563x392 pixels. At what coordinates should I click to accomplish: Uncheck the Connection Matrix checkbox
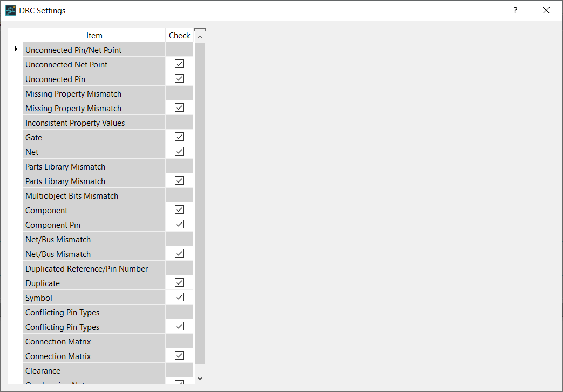pyautogui.click(x=179, y=355)
